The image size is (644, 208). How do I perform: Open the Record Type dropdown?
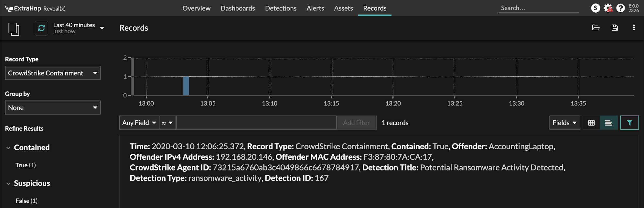(x=53, y=73)
